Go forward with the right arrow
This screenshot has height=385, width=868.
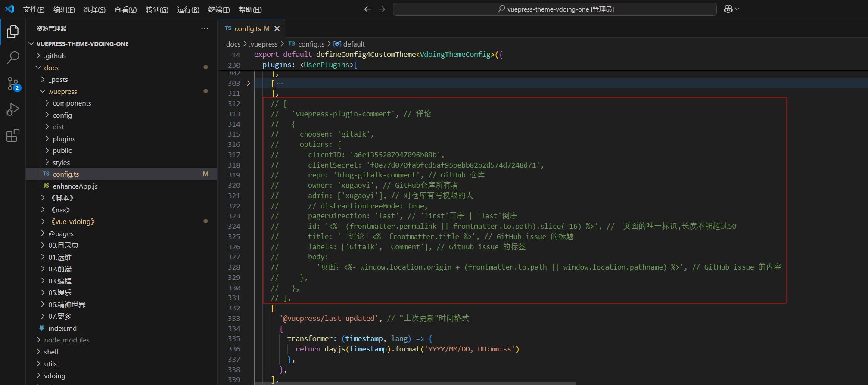(382, 9)
